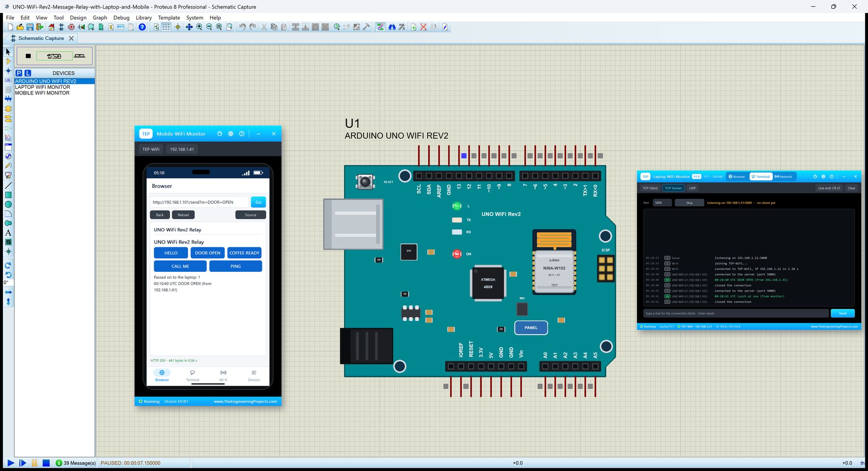The width and height of the screenshot is (868, 471).
Task: Select the 2D box drawing tool
Action: pos(8,195)
